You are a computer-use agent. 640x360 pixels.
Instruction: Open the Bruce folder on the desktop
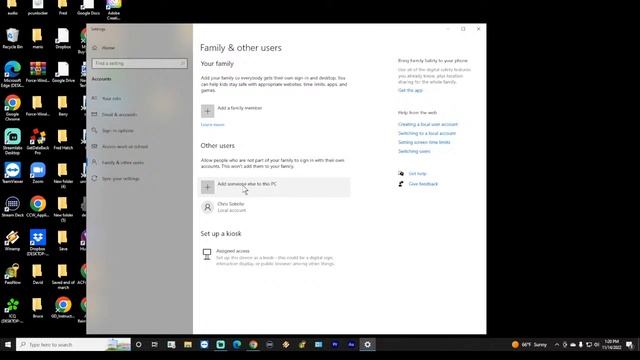[x=38, y=307]
